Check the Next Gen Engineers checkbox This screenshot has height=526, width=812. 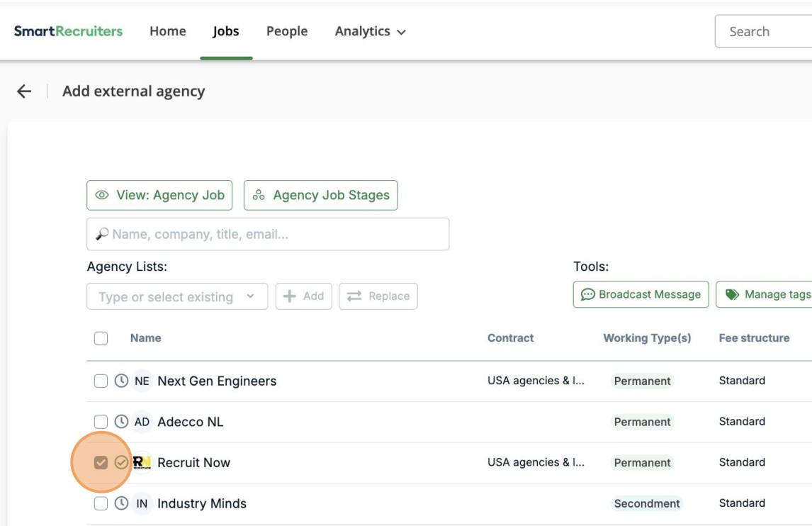(101, 381)
